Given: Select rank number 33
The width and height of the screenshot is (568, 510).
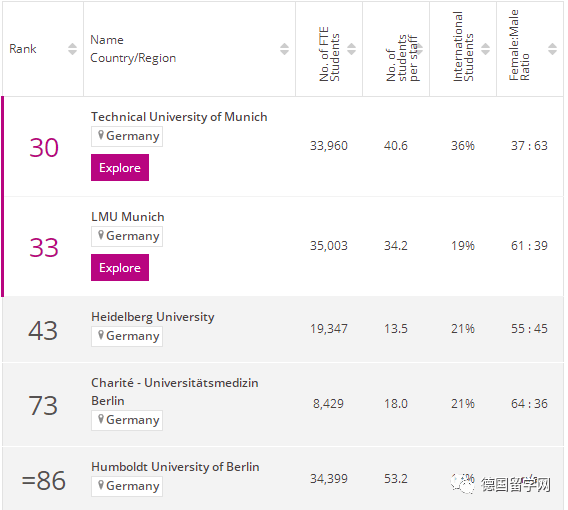Looking at the screenshot, I should coord(44,248).
